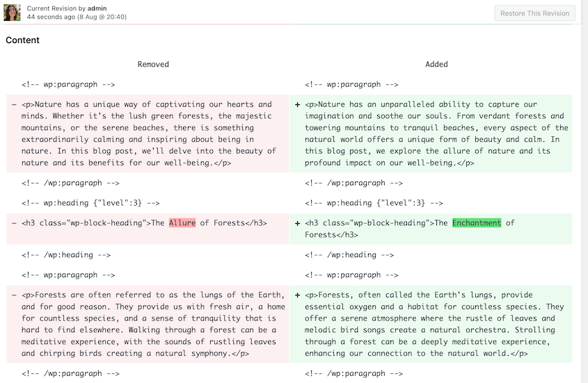Click the page's vertical scrollbar
The image size is (588, 383).
tap(585, 192)
